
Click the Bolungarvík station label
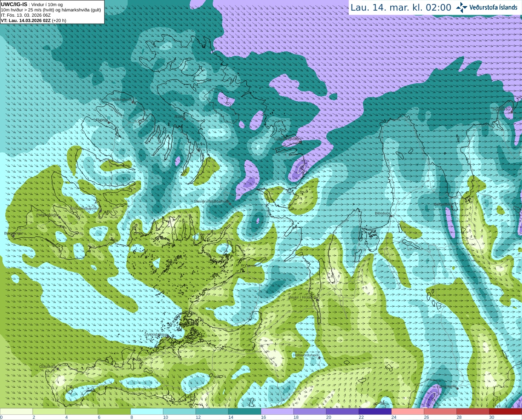[122, 99]
